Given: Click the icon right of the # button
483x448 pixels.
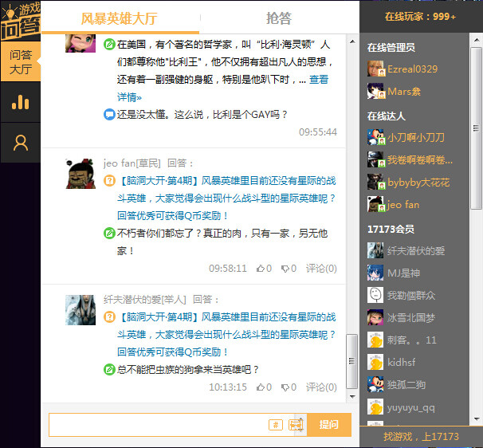Looking at the screenshot, I should point(296,425).
